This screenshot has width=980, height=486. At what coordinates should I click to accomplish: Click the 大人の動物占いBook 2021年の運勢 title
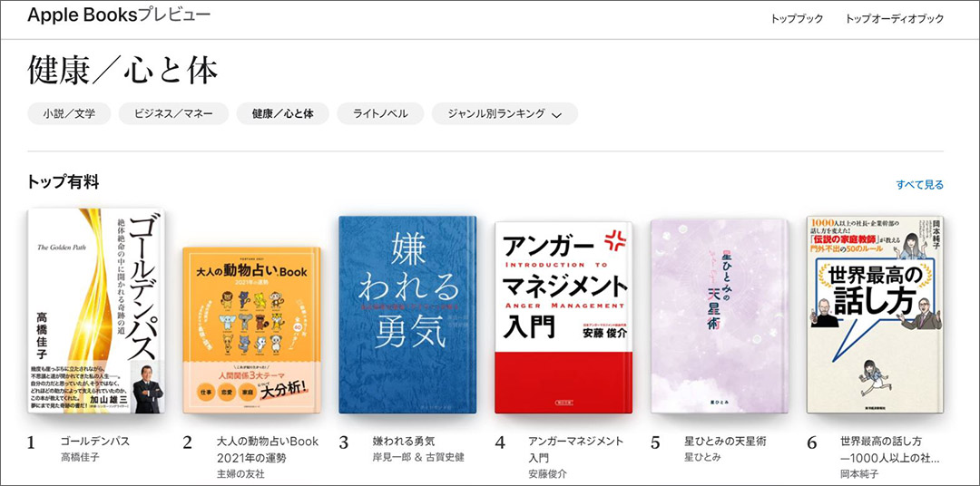[268, 449]
